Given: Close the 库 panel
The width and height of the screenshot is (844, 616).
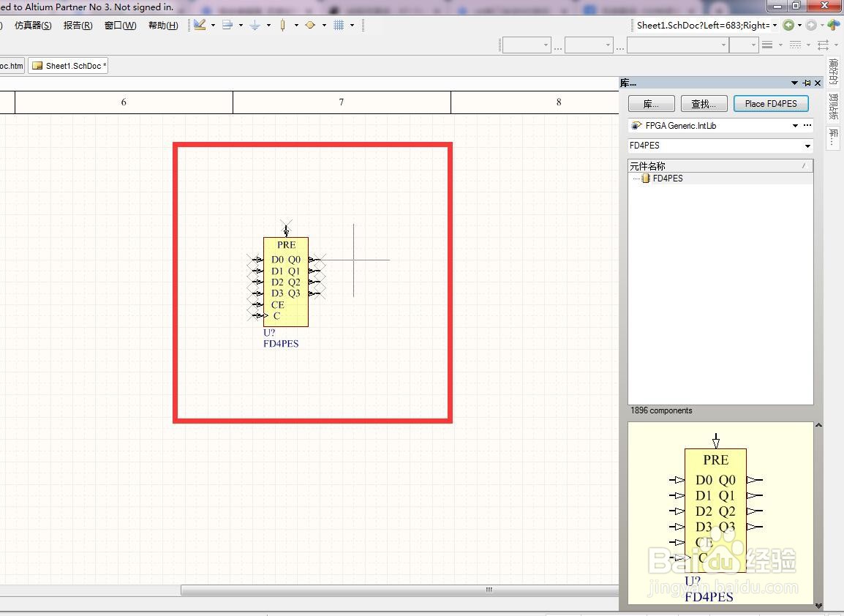Looking at the screenshot, I should pos(818,83).
